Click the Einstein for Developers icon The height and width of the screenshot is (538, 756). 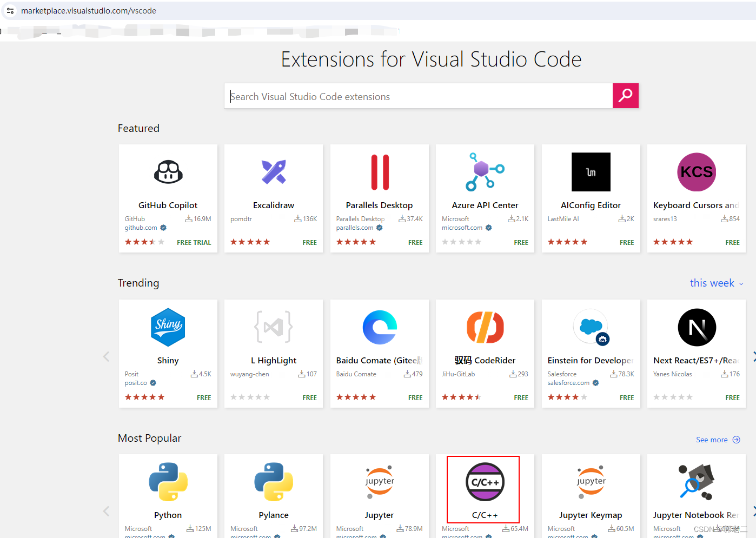tap(591, 327)
